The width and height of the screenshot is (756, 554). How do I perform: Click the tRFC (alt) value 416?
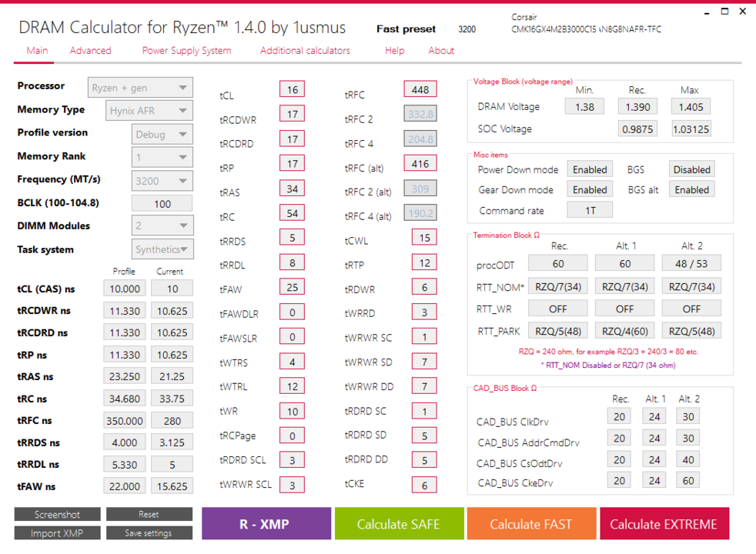point(420,164)
